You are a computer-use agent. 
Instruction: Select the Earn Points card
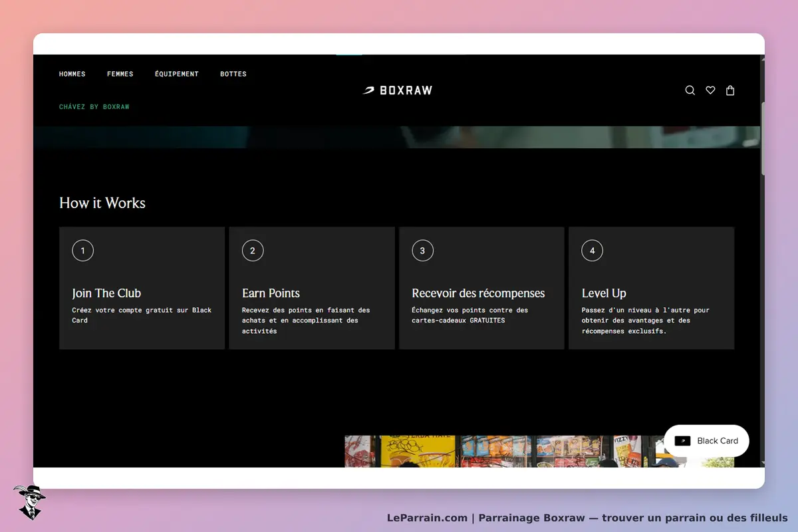click(x=312, y=288)
